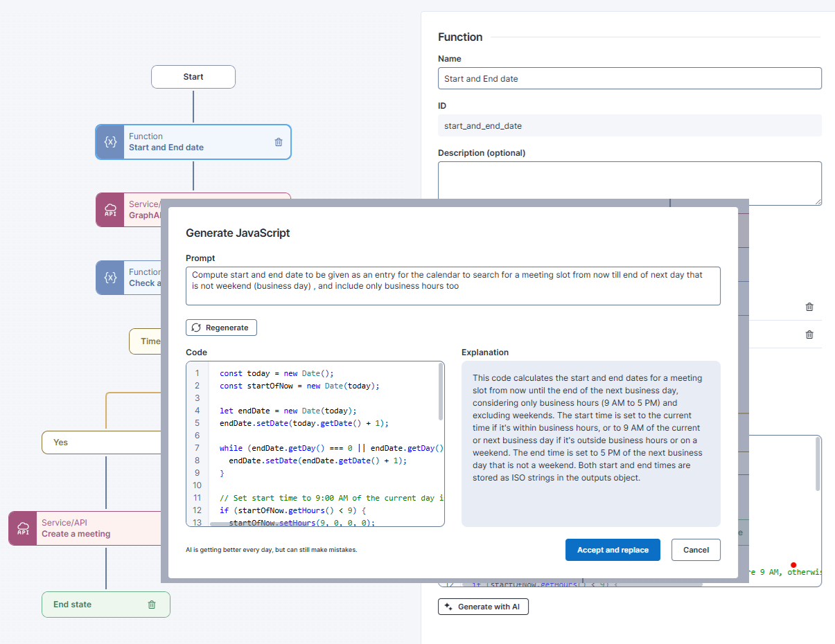Cancel the Generate JavaScript dialog
Image resolution: width=835 pixels, height=644 pixels.
pyautogui.click(x=696, y=550)
